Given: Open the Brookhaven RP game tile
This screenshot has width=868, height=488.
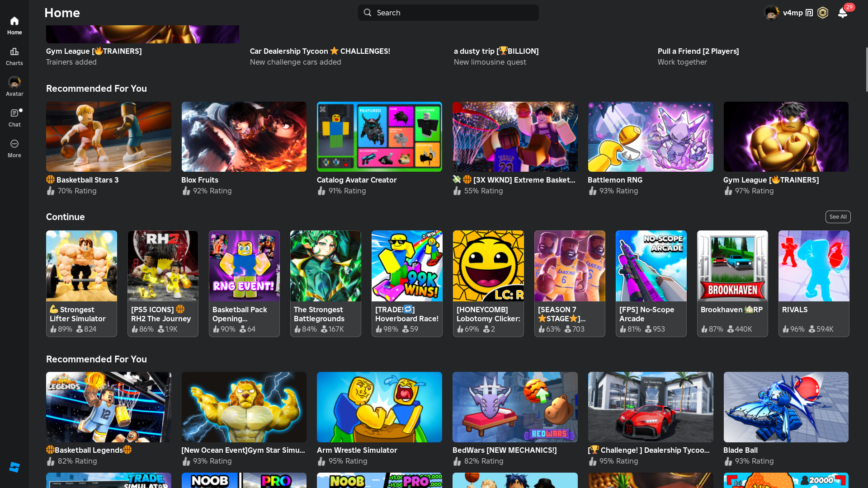Looking at the screenshot, I should (x=732, y=283).
